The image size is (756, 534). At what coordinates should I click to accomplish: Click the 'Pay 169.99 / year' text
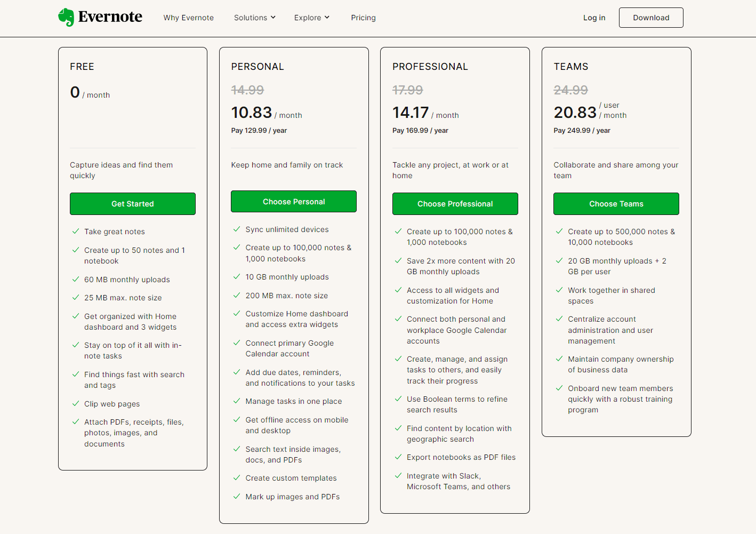[420, 130]
